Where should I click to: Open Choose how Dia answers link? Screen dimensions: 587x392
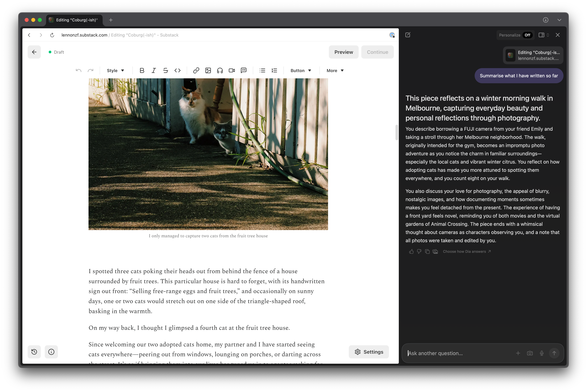pyautogui.click(x=467, y=251)
